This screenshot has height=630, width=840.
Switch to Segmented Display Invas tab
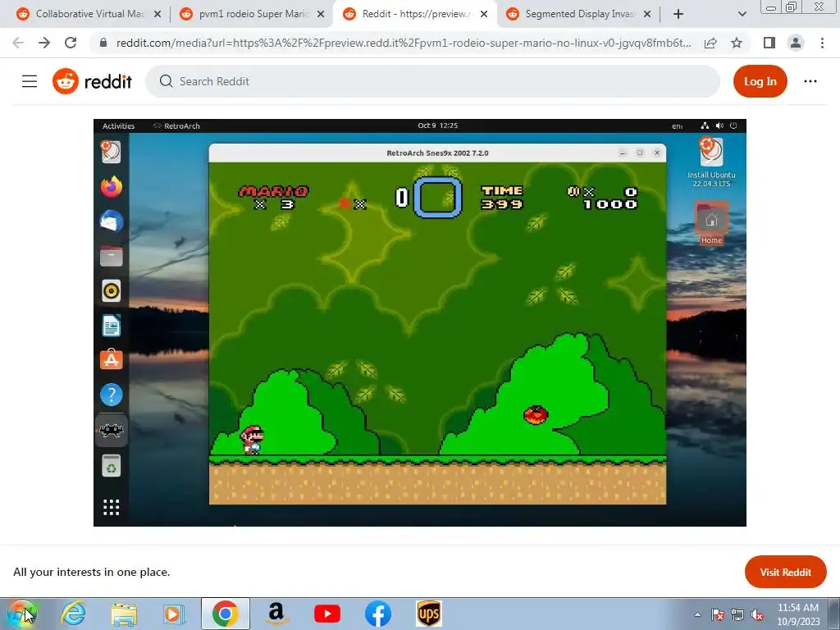click(578, 14)
